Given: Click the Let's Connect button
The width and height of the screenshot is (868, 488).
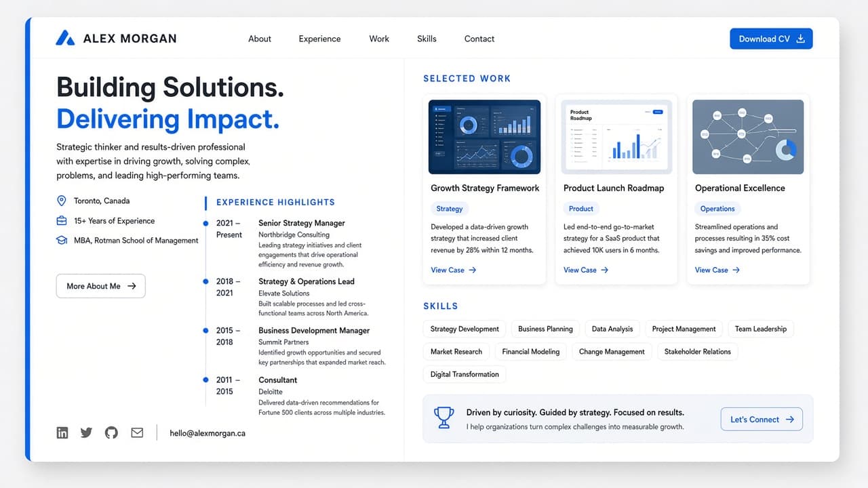Looking at the screenshot, I should [762, 420].
